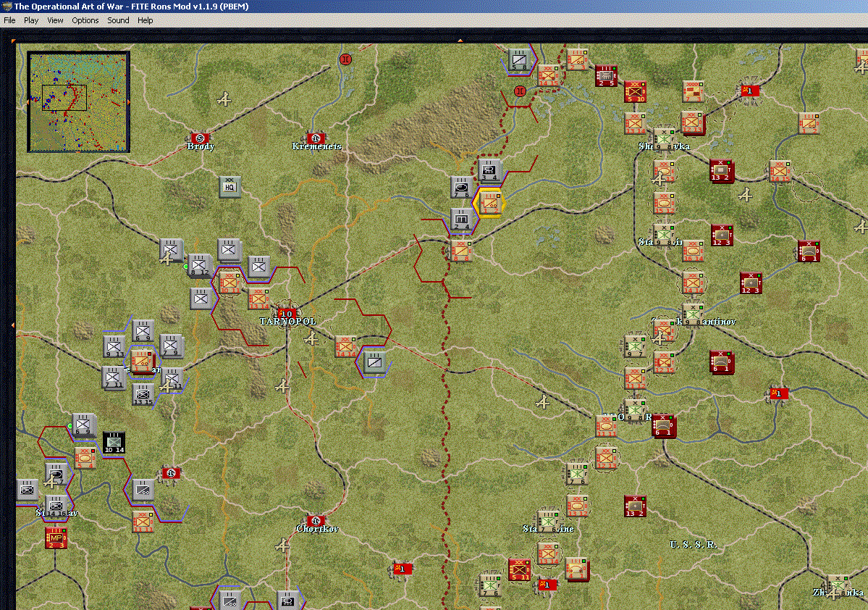Select the dark red 2-5 unit
The height and width of the screenshot is (610, 868).
606,76
